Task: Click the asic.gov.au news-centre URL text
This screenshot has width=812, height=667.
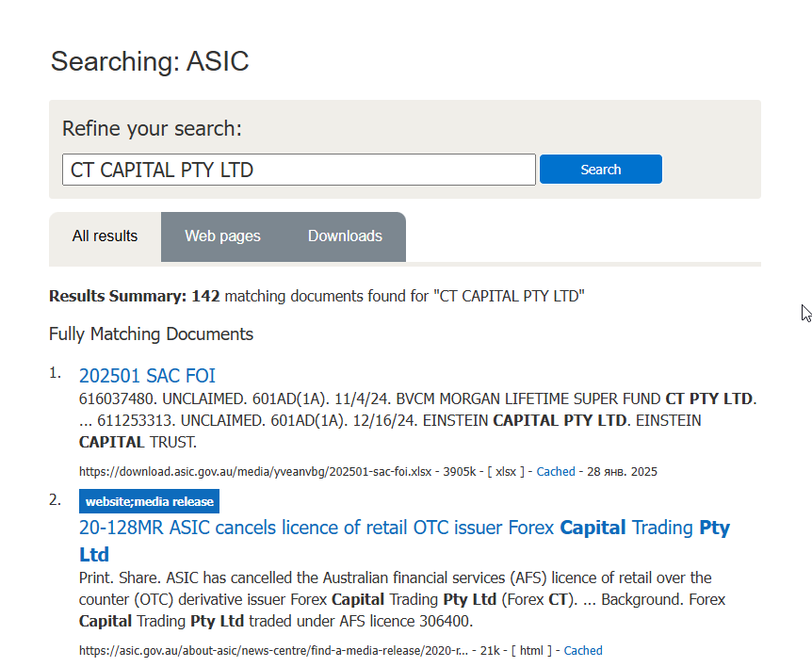Action: click(x=273, y=650)
